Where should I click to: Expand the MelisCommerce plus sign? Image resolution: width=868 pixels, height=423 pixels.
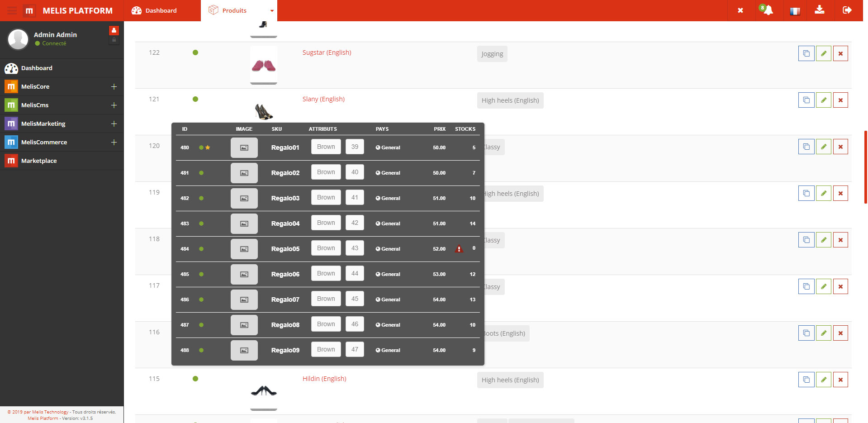click(x=114, y=142)
